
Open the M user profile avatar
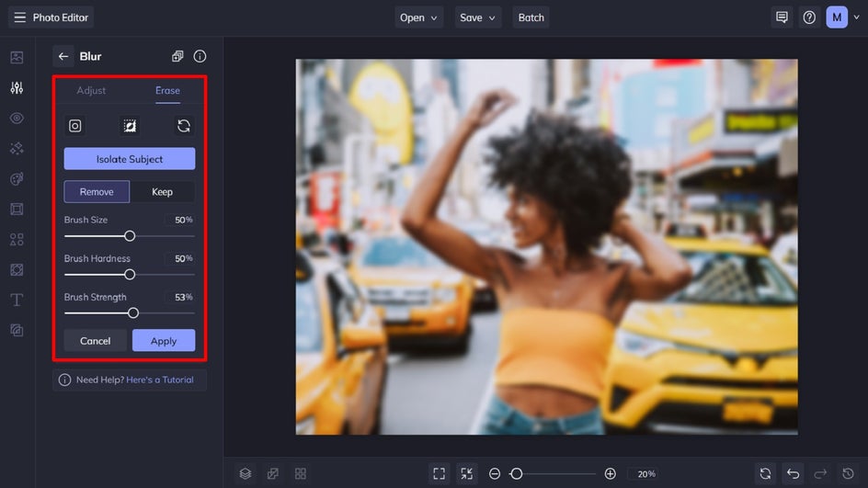point(837,17)
